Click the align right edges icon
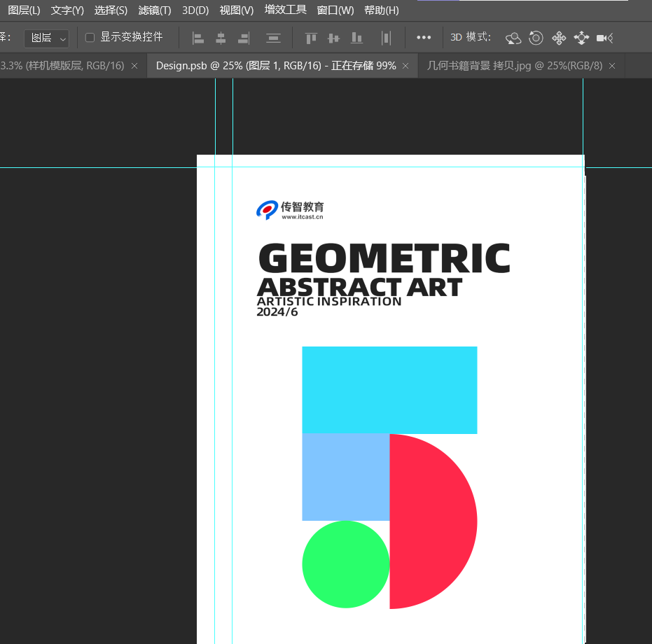652x644 pixels. [x=244, y=38]
